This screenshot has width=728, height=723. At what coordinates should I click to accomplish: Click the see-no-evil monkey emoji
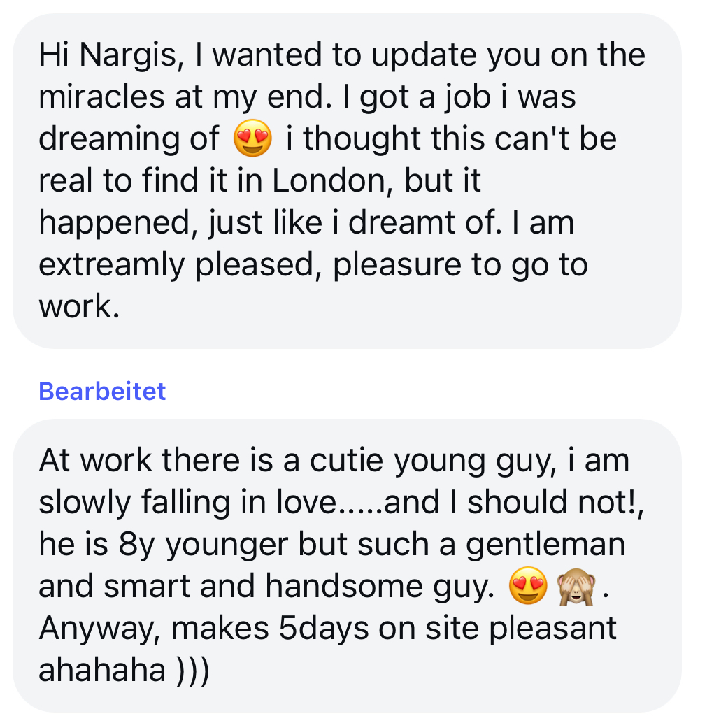click(576, 586)
